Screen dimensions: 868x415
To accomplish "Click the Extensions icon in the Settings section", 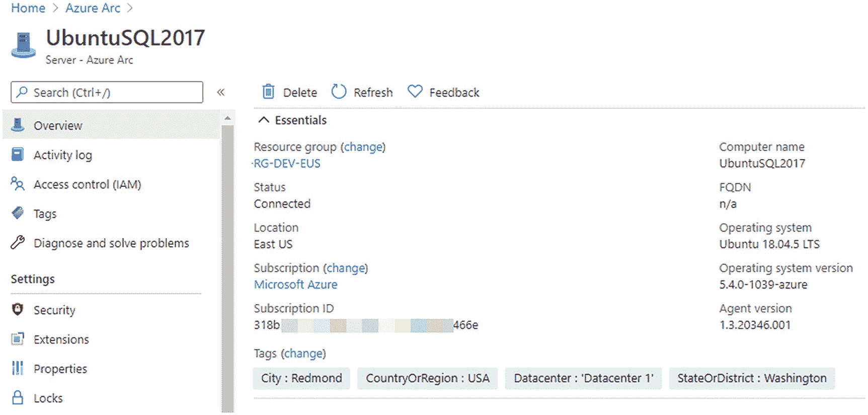I will [18, 339].
